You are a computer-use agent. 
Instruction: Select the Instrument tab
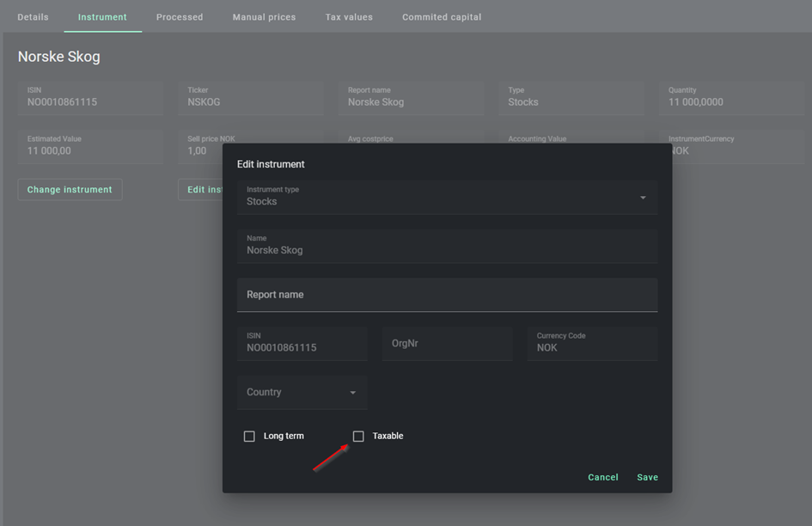tap(102, 17)
